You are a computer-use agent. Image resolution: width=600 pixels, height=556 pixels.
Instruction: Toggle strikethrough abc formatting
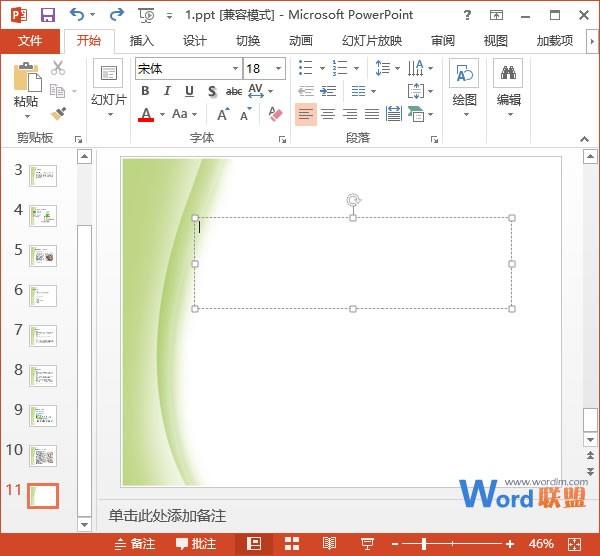point(233,91)
